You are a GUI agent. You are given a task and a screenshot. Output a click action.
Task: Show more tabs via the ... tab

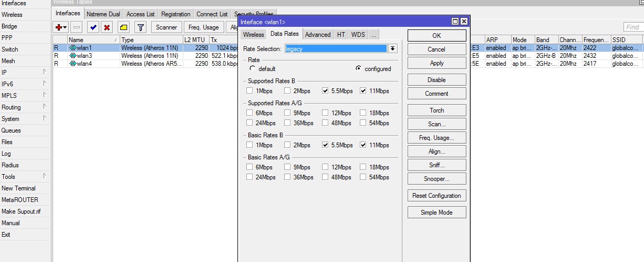click(373, 34)
